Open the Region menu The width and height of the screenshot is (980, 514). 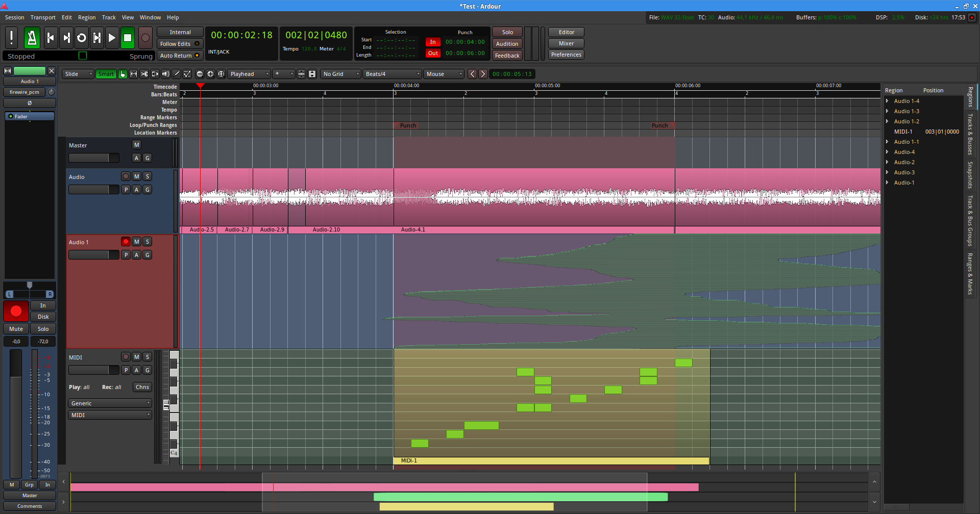87,17
